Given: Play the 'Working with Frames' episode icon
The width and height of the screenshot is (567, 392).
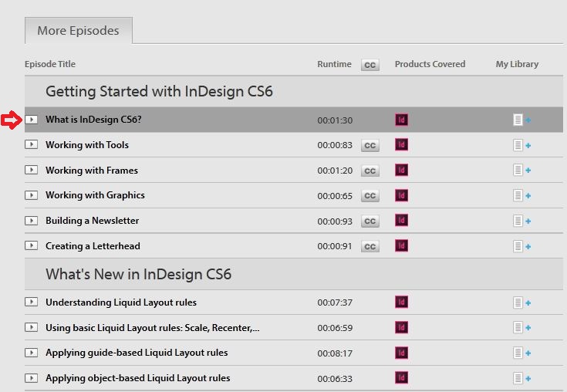Looking at the screenshot, I should pyautogui.click(x=31, y=170).
